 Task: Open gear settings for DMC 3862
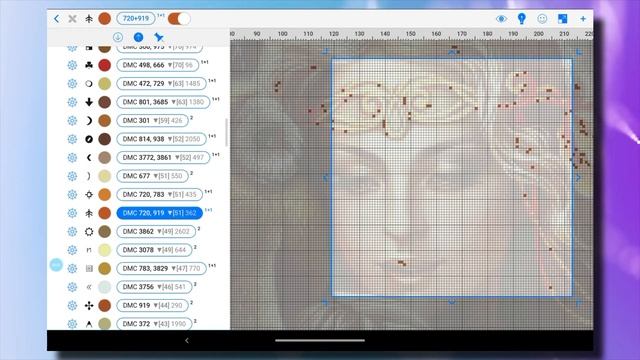point(72,231)
